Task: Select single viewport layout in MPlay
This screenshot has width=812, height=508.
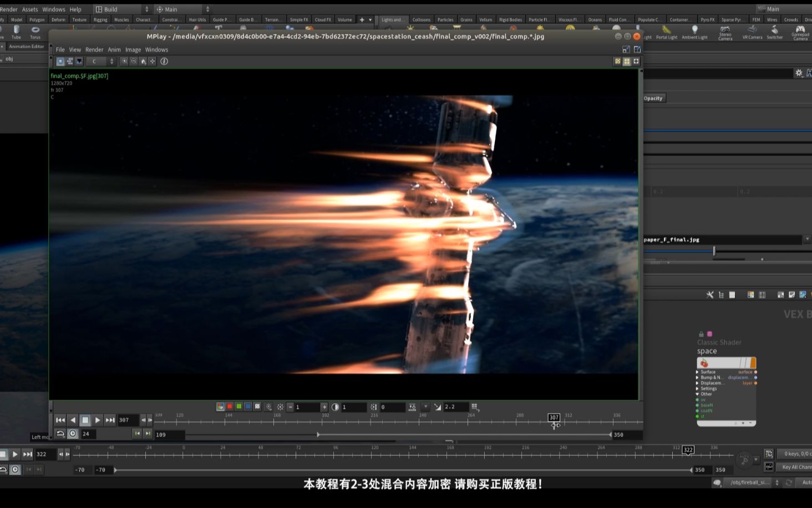Action: tap(617, 62)
